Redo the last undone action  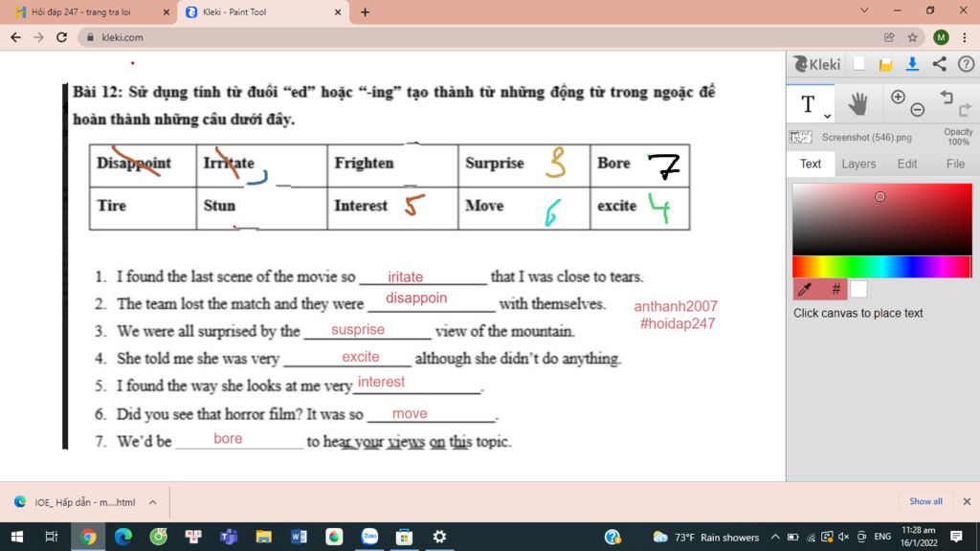click(965, 110)
